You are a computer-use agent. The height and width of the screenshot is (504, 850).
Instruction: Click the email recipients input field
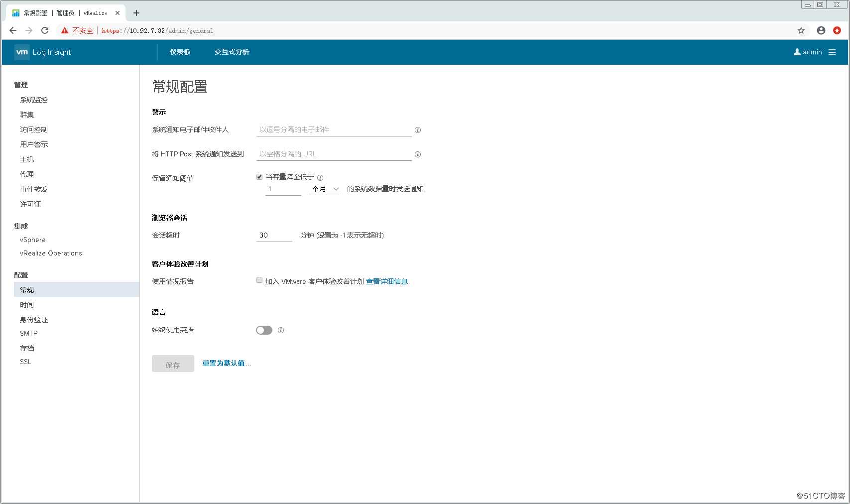(334, 129)
